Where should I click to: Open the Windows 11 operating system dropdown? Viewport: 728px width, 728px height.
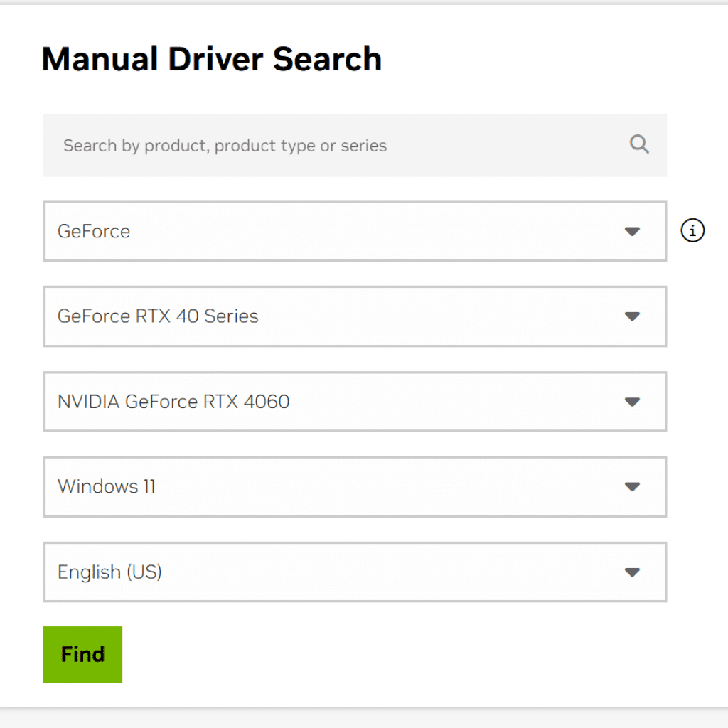(x=355, y=487)
